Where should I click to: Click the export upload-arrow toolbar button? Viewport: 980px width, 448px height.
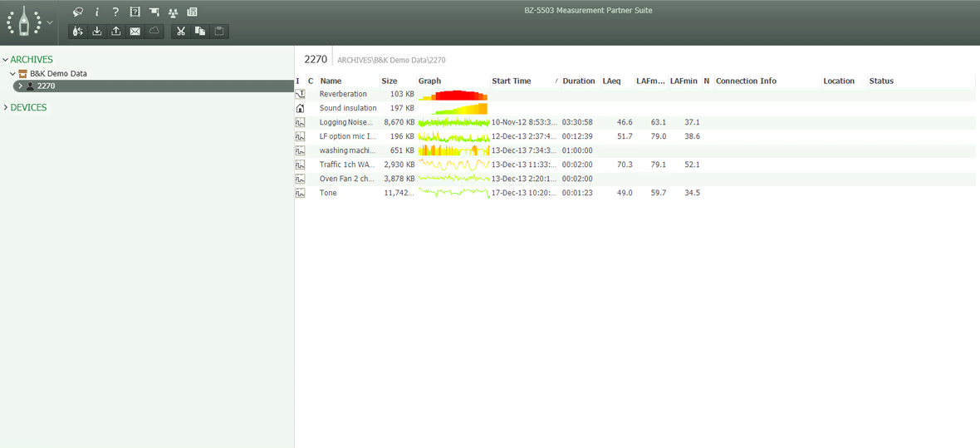116,32
